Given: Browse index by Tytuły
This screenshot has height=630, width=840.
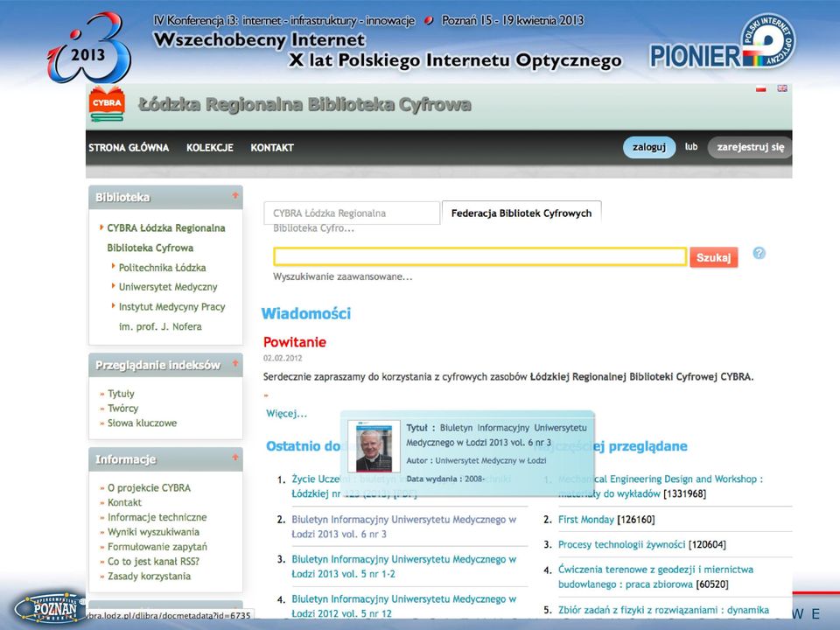Looking at the screenshot, I should tap(121, 393).
